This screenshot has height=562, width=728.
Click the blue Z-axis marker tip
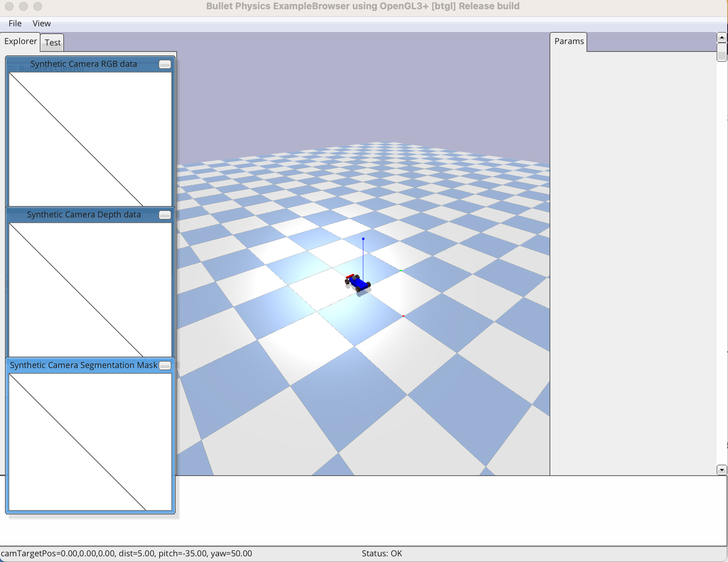pyautogui.click(x=363, y=239)
